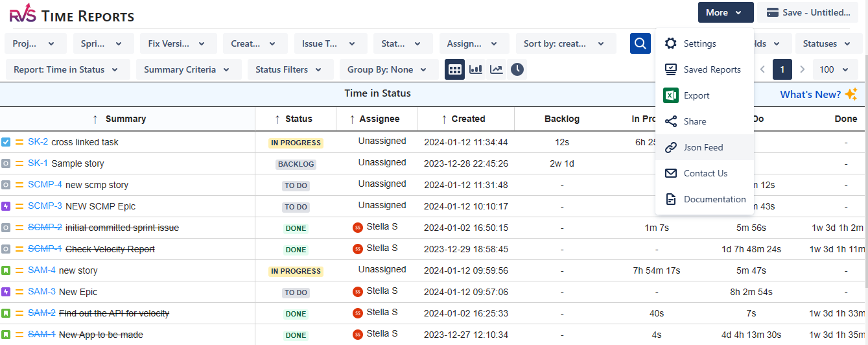Screen dimensions: 868x345
Task: Open the Assign... dropdown
Action: click(x=475, y=43)
